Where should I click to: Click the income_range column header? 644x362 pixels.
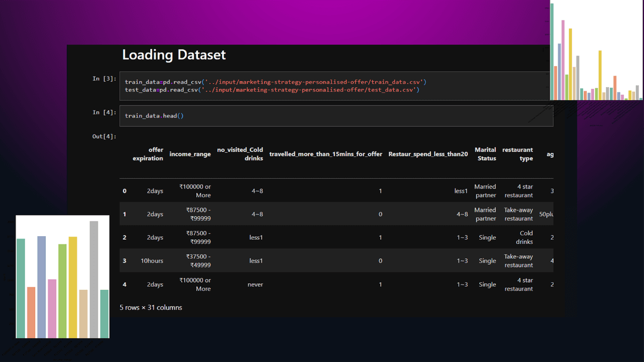coord(190,154)
